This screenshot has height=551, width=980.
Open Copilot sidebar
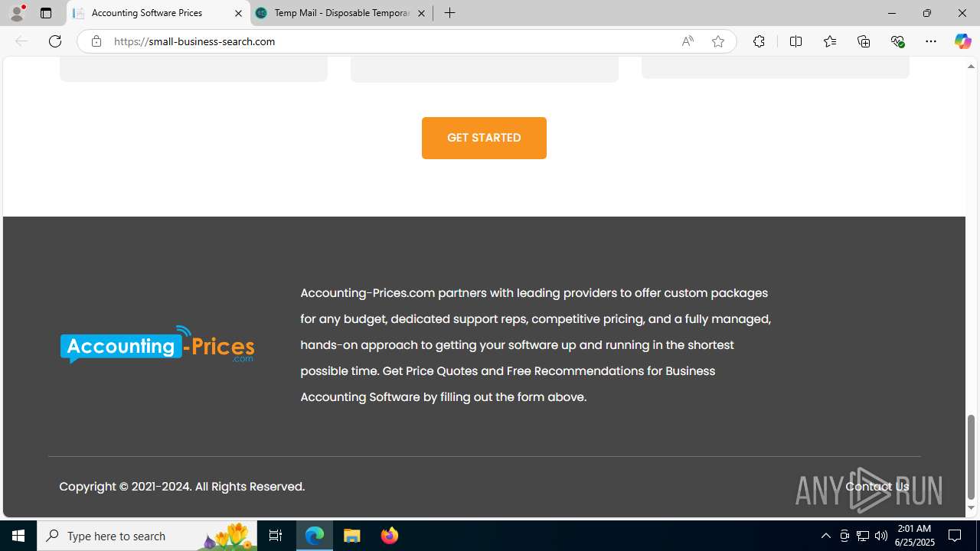962,41
